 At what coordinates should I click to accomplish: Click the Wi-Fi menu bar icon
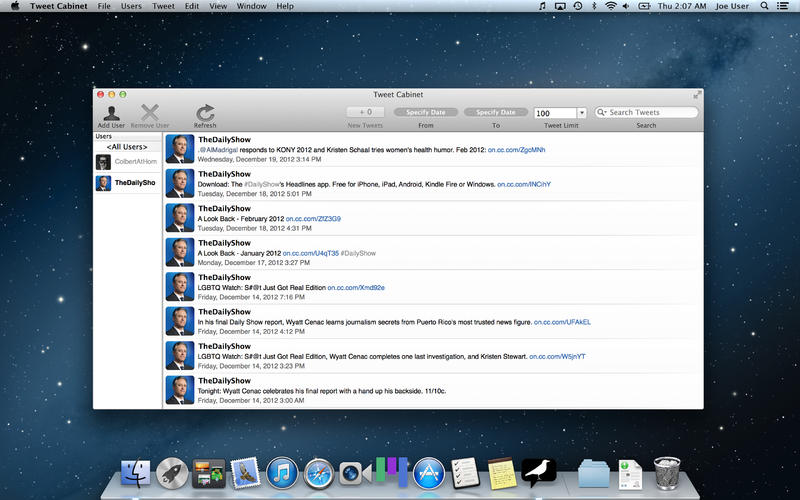coord(611,6)
